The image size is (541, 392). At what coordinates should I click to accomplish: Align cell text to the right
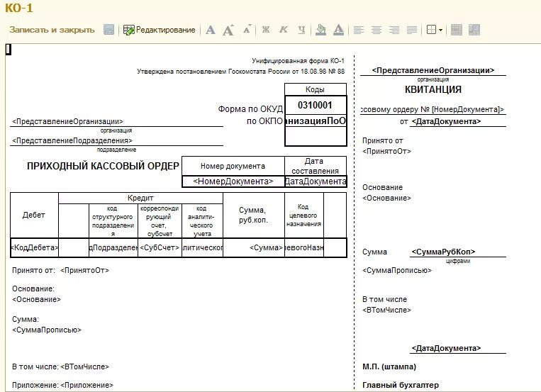click(394, 30)
